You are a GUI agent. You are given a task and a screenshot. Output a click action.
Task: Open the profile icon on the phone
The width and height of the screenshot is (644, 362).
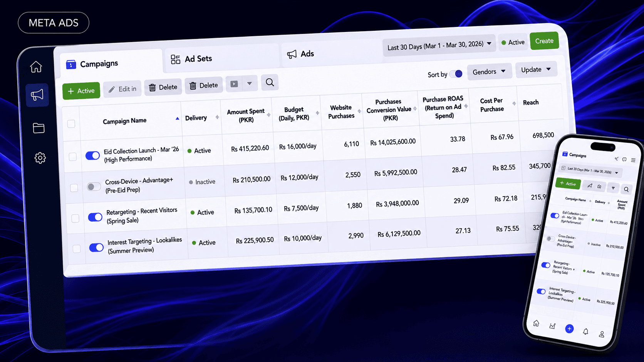(602, 334)
